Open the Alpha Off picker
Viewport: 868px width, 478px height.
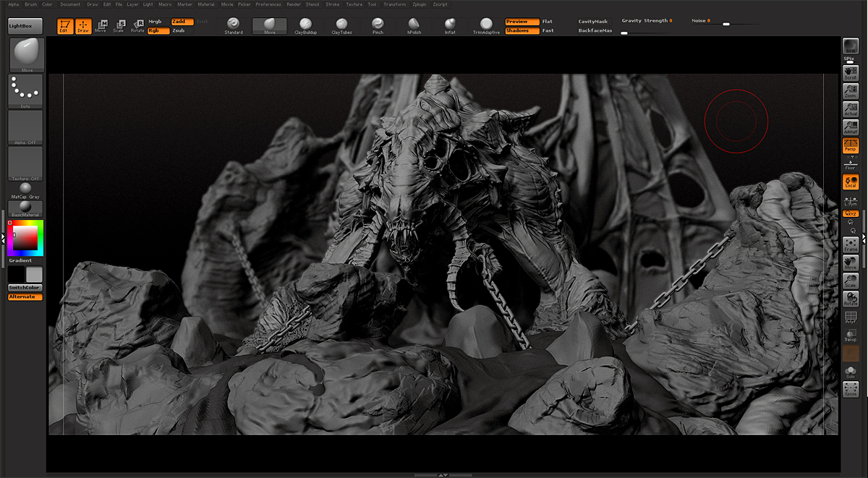pos(26,127)
